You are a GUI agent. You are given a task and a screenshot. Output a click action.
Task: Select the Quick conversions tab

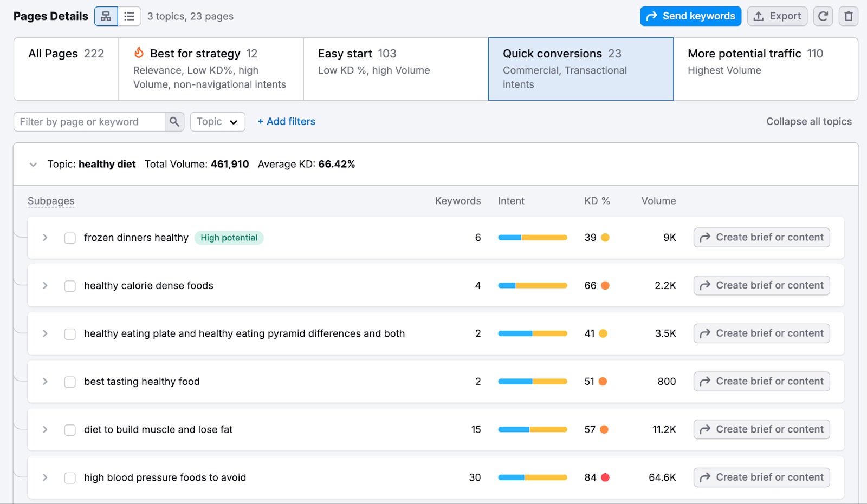tap(581, 69)
